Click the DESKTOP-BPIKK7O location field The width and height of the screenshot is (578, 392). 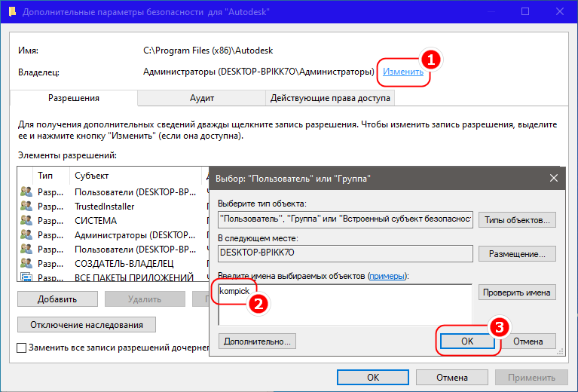pyautogui.click(x=345, y=254)
